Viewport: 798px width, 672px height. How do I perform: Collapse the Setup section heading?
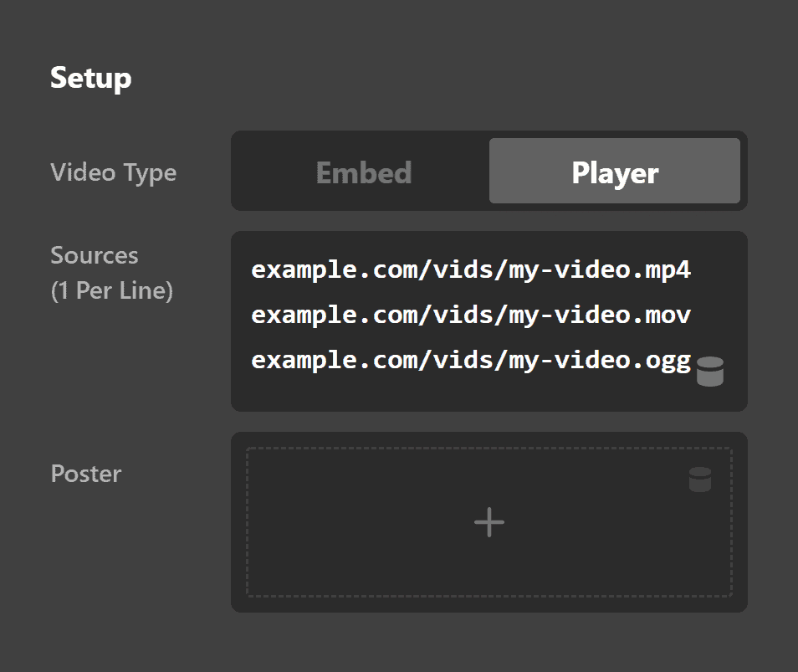coord(91,77)
